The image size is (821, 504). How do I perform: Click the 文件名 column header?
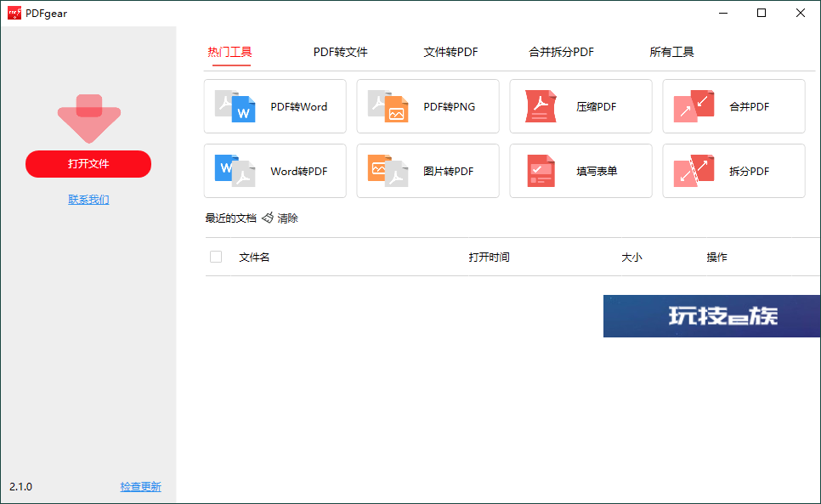(x=254, y=257)
